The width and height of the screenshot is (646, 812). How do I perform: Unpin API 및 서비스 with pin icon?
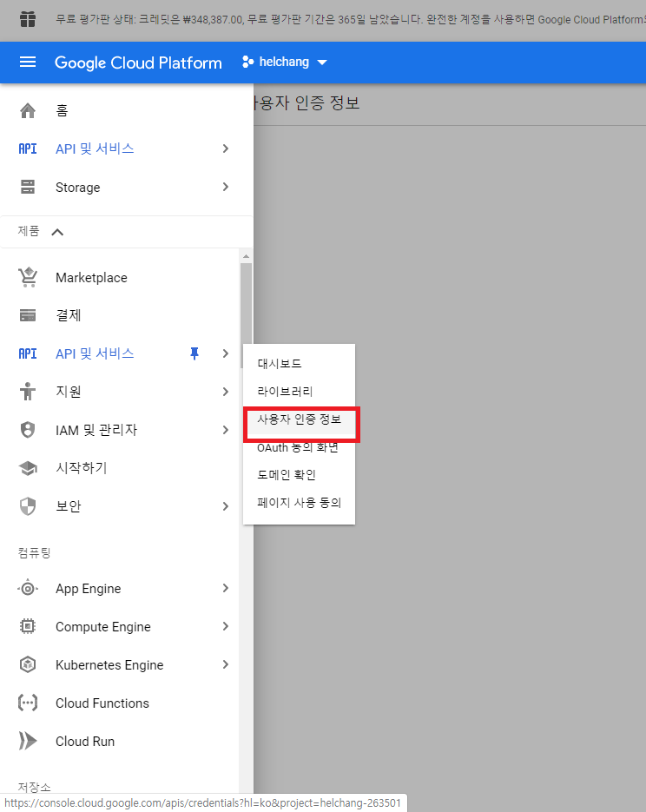[194, 353]
